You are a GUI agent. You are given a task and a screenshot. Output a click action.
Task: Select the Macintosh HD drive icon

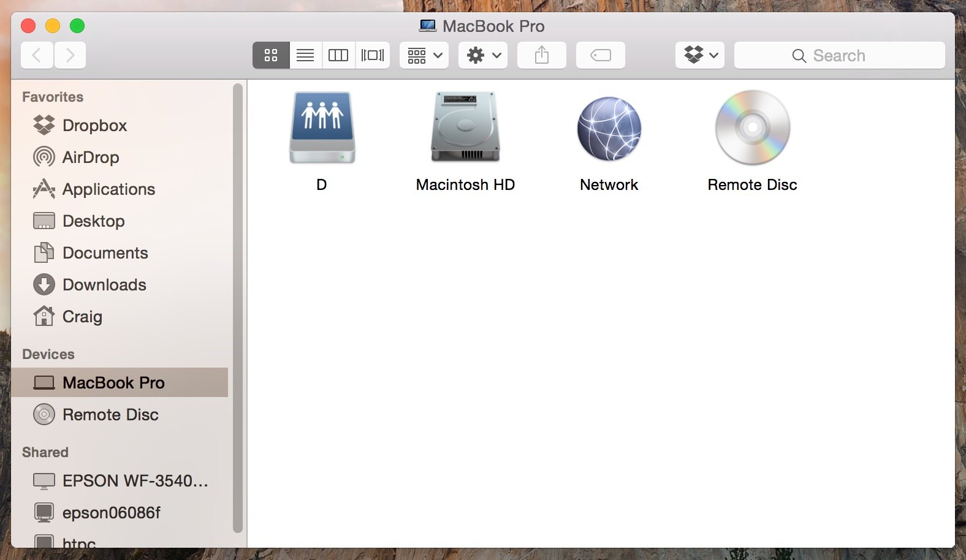465,127
